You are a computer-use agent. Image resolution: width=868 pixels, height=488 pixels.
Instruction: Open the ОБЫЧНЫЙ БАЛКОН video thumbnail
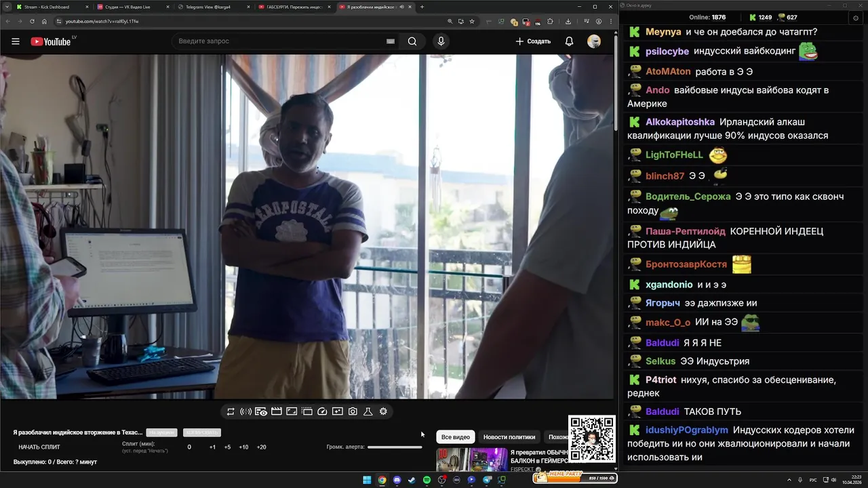pyautogui.click(x=473, y=460)
